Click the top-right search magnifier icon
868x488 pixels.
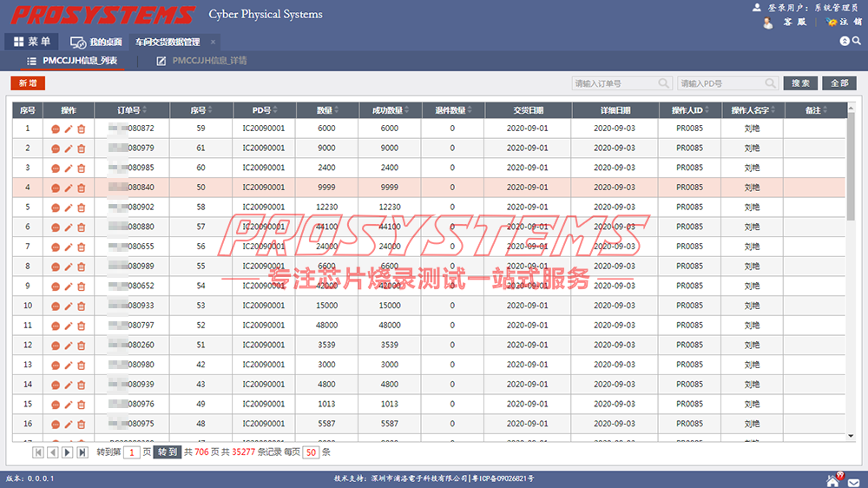(857, 41)
